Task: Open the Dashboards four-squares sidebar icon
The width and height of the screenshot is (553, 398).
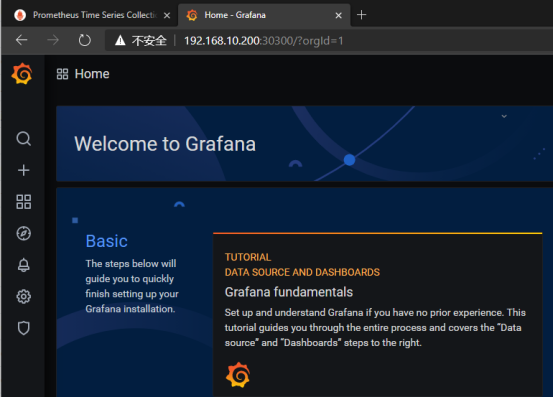Action: click(24, 202)
